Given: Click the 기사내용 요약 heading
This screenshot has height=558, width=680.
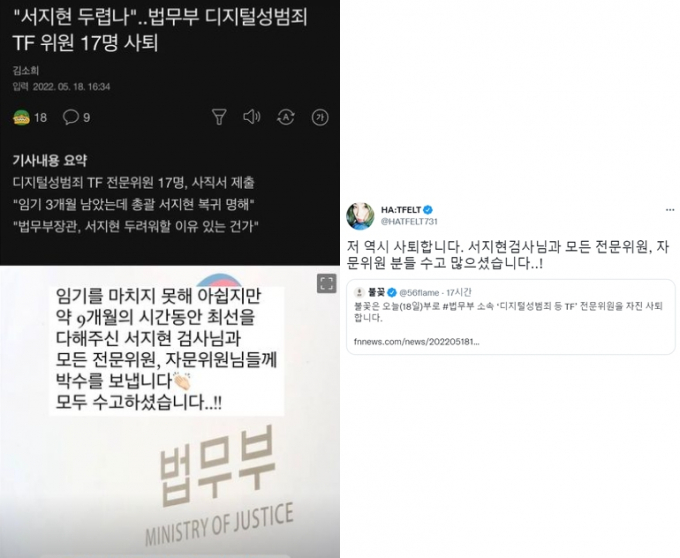Looking at the screenshot, I should click(50, 160).
